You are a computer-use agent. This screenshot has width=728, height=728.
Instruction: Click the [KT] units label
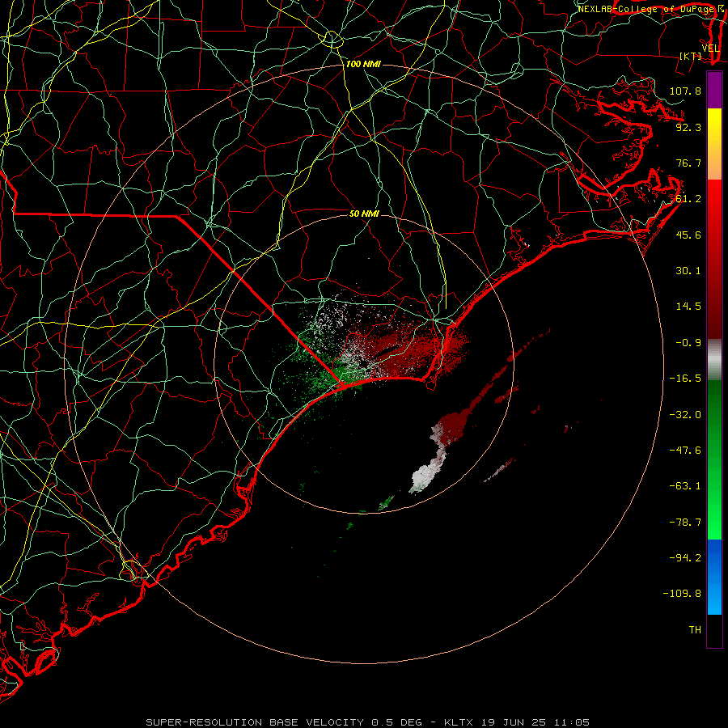[691, 56]
